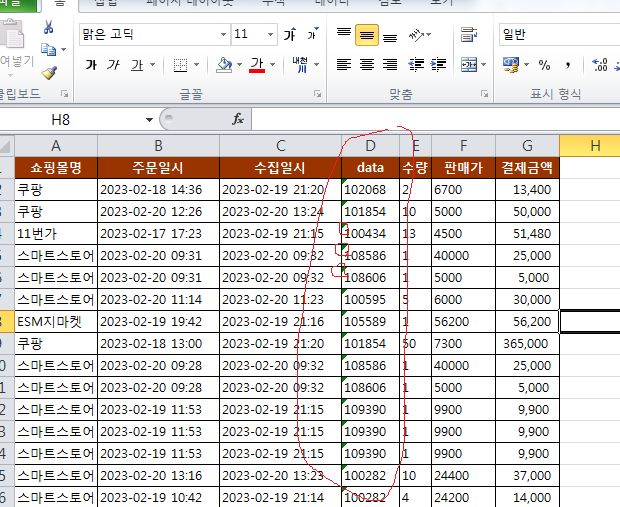Open borders dropdown arrow

[197, 64]
